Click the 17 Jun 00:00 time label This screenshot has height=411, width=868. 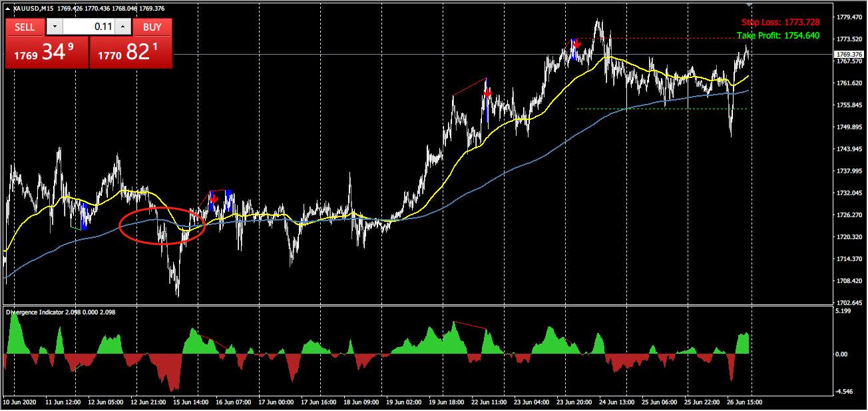[276, 403]
